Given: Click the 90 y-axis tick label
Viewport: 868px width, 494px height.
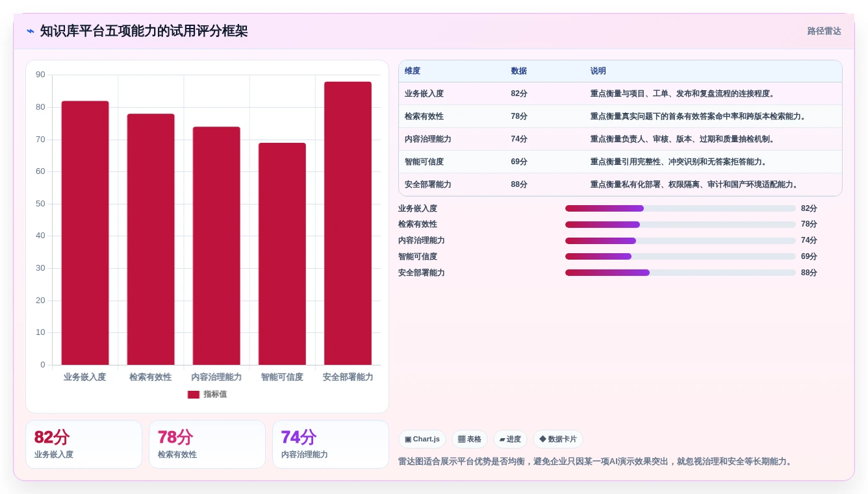Looking at the screenshot, I should pos(40,75).
